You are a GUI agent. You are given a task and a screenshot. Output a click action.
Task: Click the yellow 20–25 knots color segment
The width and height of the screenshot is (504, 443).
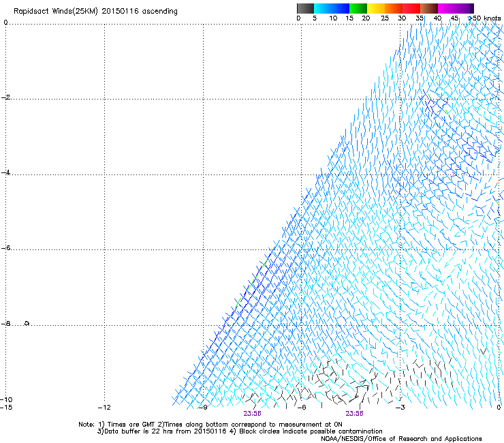click(376, 8)
